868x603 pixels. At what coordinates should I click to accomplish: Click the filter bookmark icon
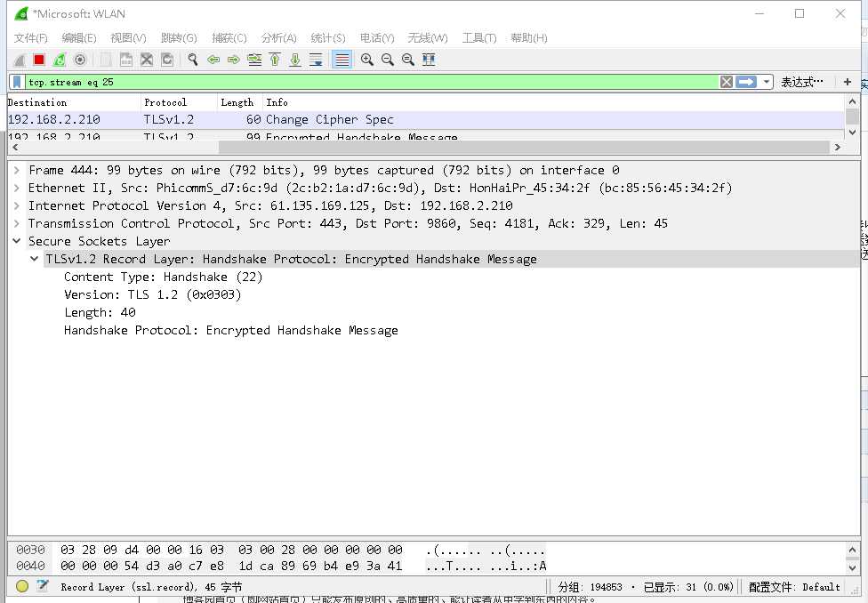pos(17,83)
